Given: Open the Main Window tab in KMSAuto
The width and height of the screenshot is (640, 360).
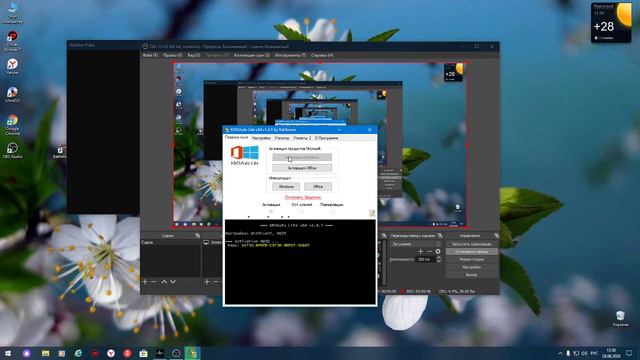Looking at the screenshot, I should tap(236, 138).
